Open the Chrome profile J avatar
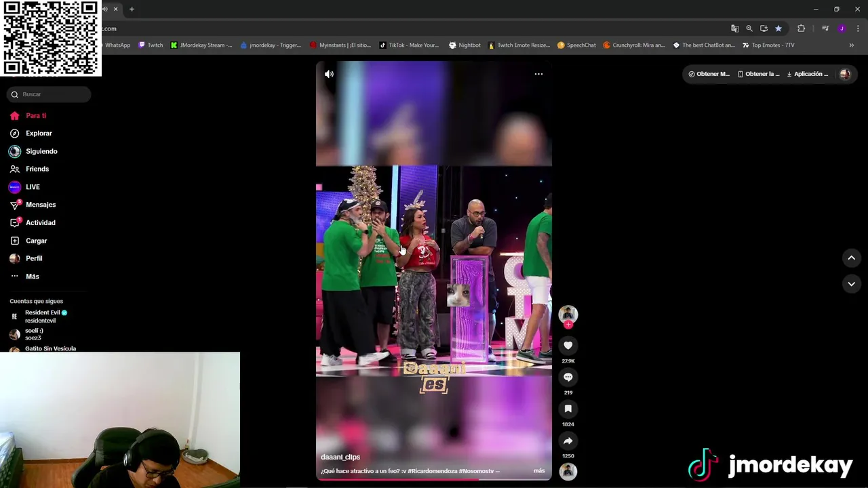The image size is (868, 488). [x=842, y=28]
